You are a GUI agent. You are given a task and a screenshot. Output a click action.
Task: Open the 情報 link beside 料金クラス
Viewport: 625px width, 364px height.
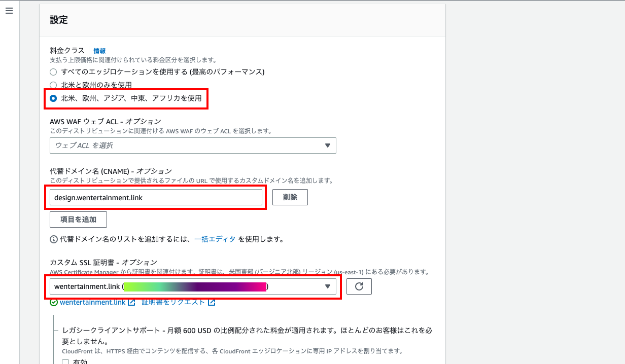(99, 51)
